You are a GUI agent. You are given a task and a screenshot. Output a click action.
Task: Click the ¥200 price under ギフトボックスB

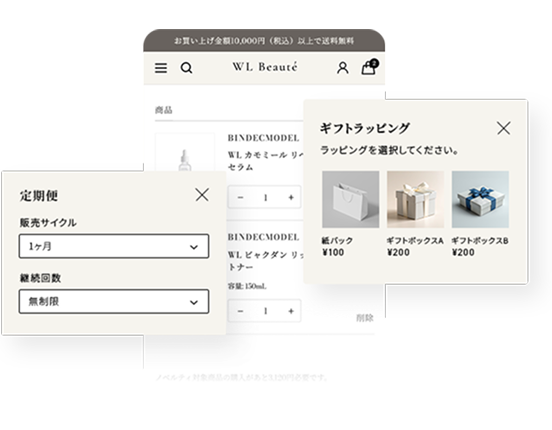[463, 253]
